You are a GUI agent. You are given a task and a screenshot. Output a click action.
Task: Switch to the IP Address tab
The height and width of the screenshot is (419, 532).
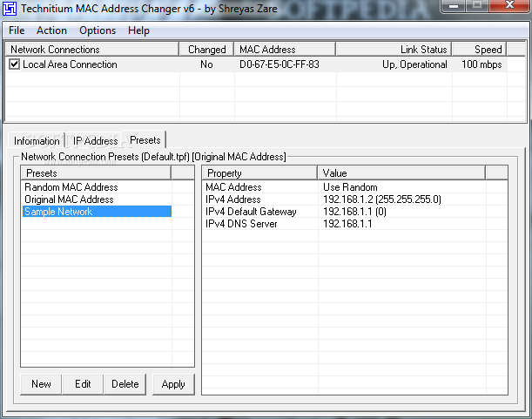click(x=95, y=141)
